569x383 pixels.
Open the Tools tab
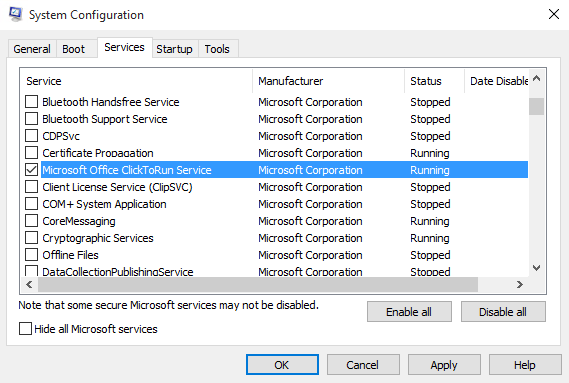217,49
